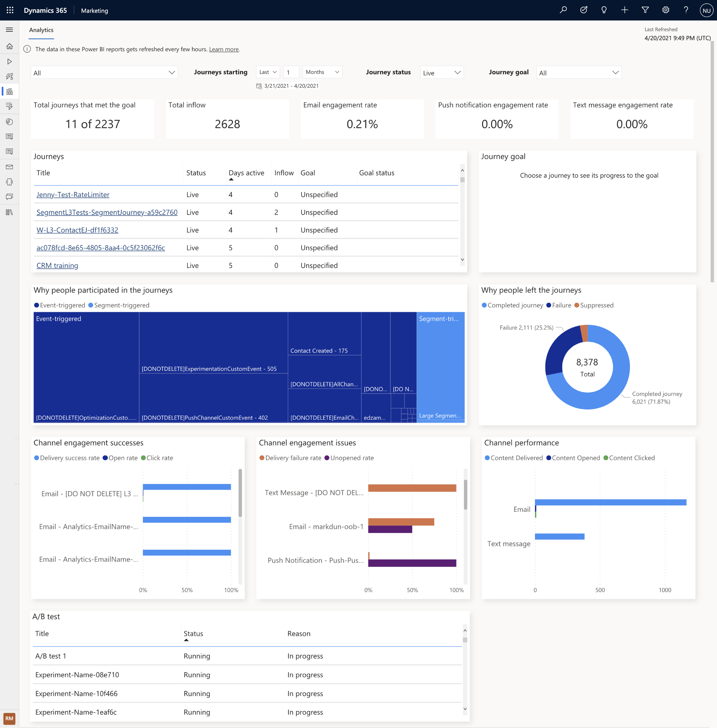The height and width of the screenshot is (728, 717).
Task: Open the Journey status dropdown
Action: (x=441, y=72)
